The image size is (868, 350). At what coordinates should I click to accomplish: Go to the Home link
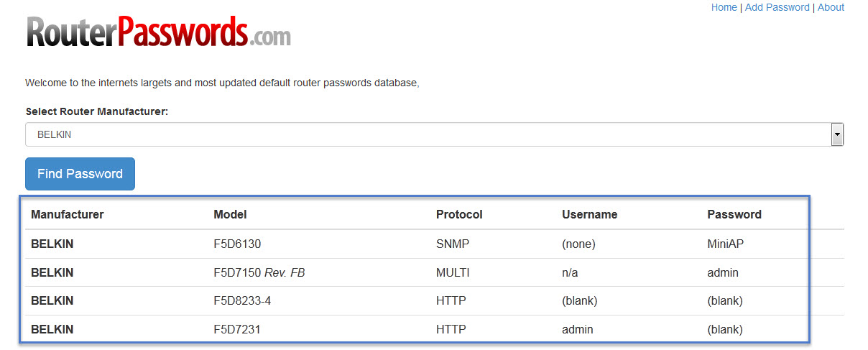click(x=724, y=7)
